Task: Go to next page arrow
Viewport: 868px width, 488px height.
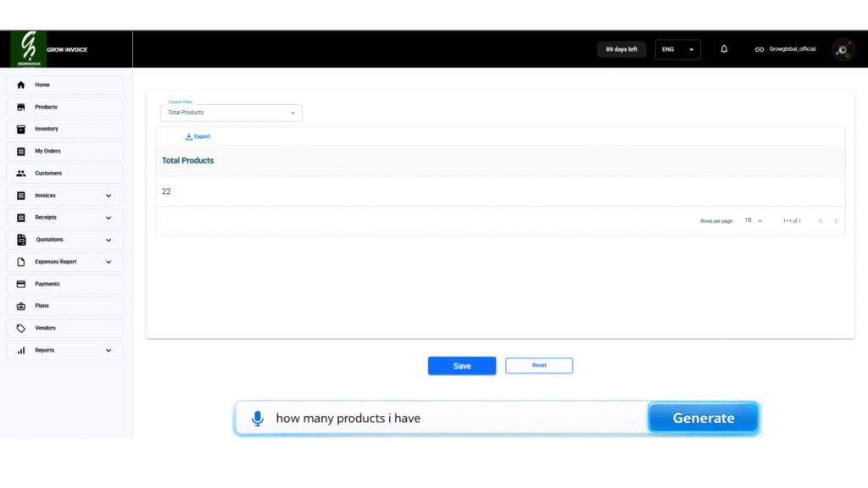Action: click(837, 221)
